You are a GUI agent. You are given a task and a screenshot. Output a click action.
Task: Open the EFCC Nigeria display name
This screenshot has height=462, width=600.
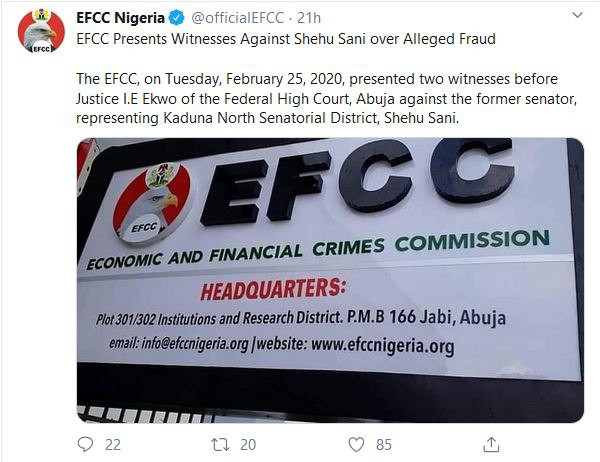coord(118,18)
